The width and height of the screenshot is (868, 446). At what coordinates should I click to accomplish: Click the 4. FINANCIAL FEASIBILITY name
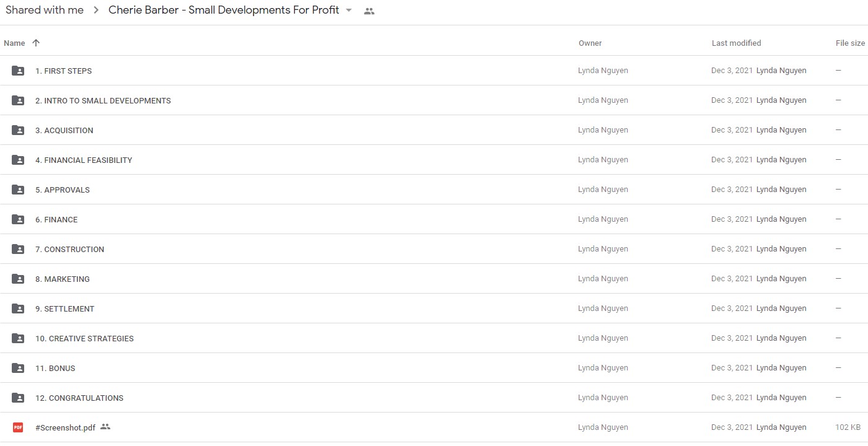tap(84, 160)
